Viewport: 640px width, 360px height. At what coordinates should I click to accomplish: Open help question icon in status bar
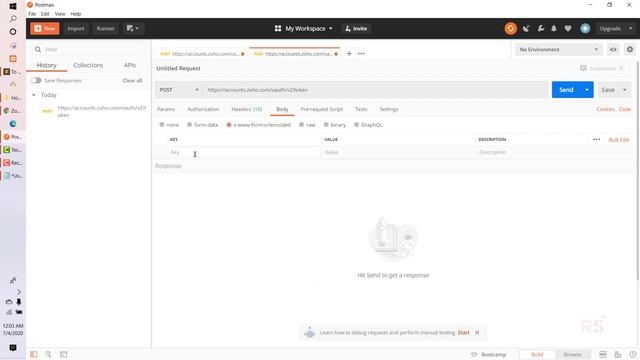point(632,354)
